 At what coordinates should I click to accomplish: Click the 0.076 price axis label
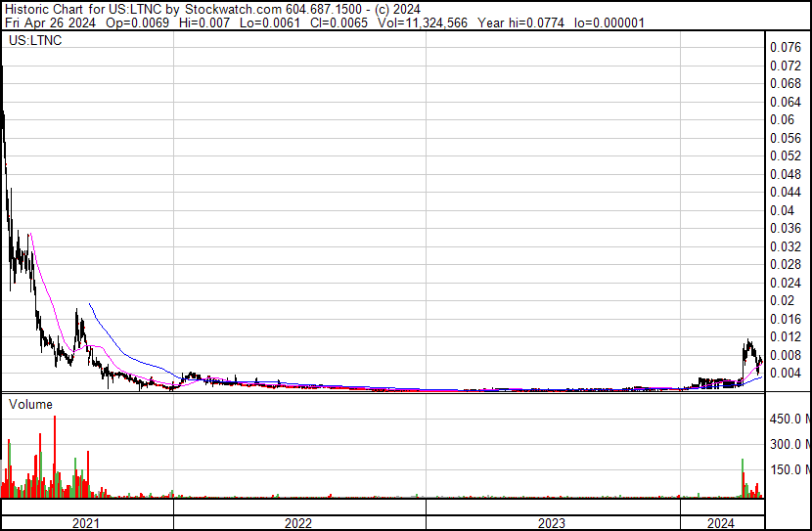(x=786, y=48)
